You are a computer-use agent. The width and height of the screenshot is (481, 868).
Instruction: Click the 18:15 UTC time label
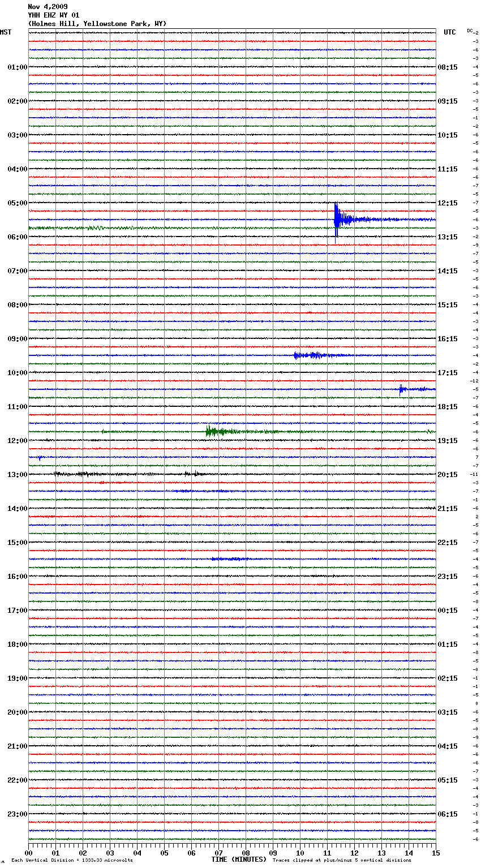tap(448, 407)
